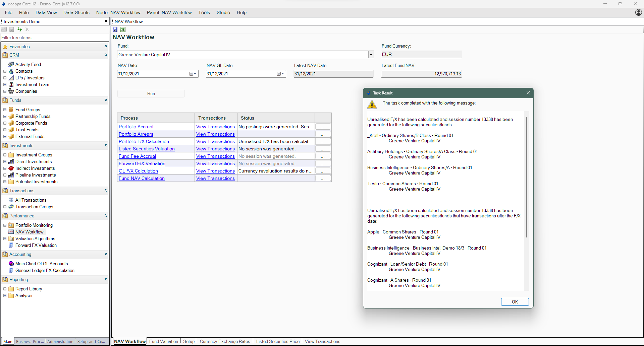Click the Status column header

click(276, 118)
